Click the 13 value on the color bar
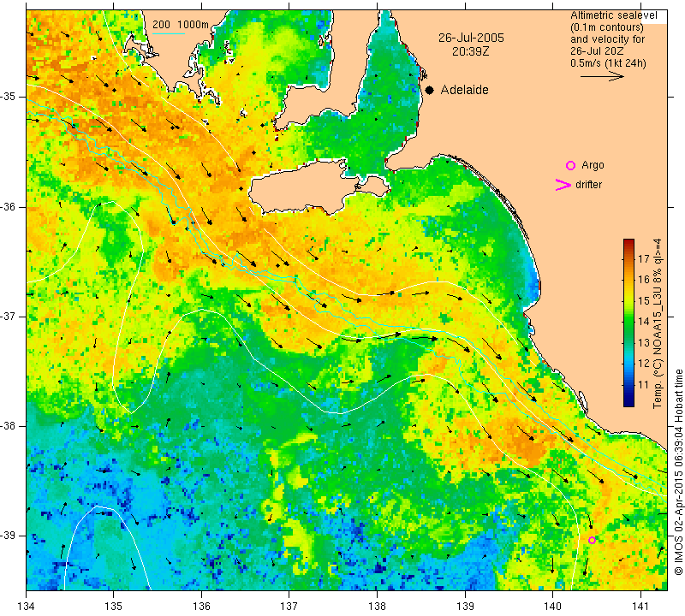The height and width of the screenshot is (616, 685). 644,342
